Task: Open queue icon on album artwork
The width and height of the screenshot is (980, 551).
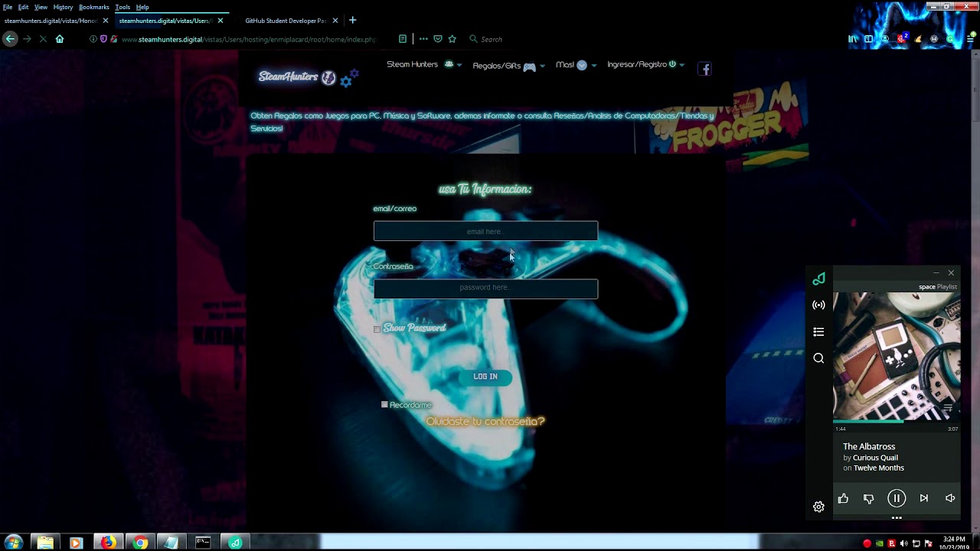Action: (x=948, y=408)
